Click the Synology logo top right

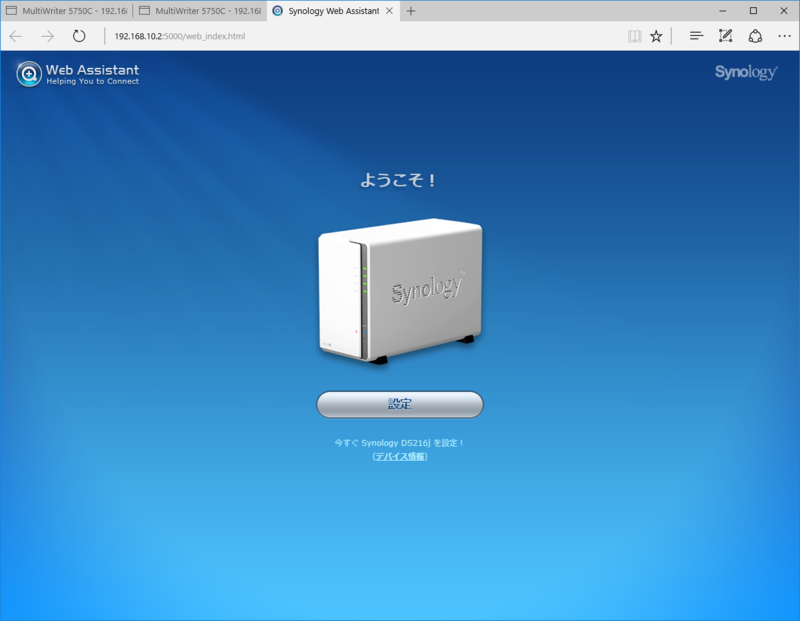pos(746,72)
